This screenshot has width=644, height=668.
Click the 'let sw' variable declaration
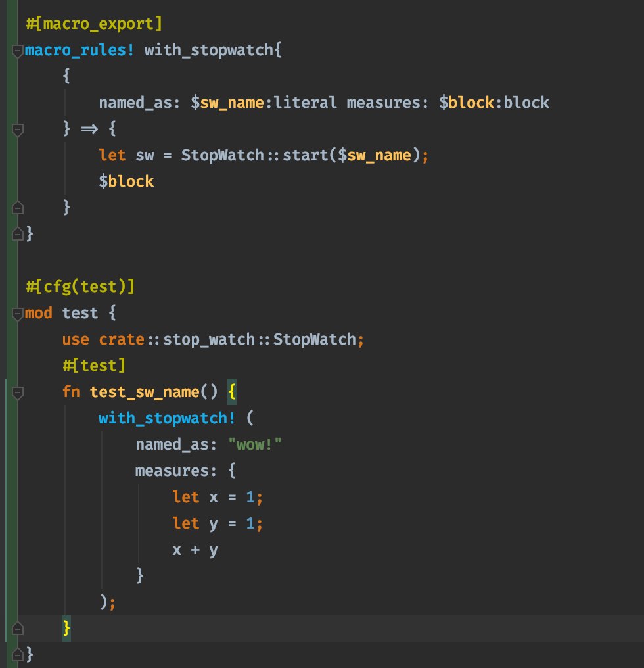tap(126, 155)
